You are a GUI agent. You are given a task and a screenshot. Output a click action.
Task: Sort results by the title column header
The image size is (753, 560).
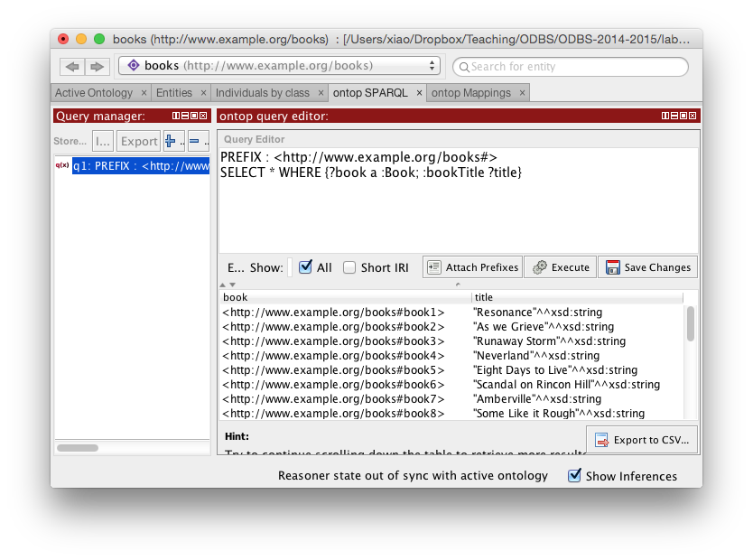(x=577, y=297)
